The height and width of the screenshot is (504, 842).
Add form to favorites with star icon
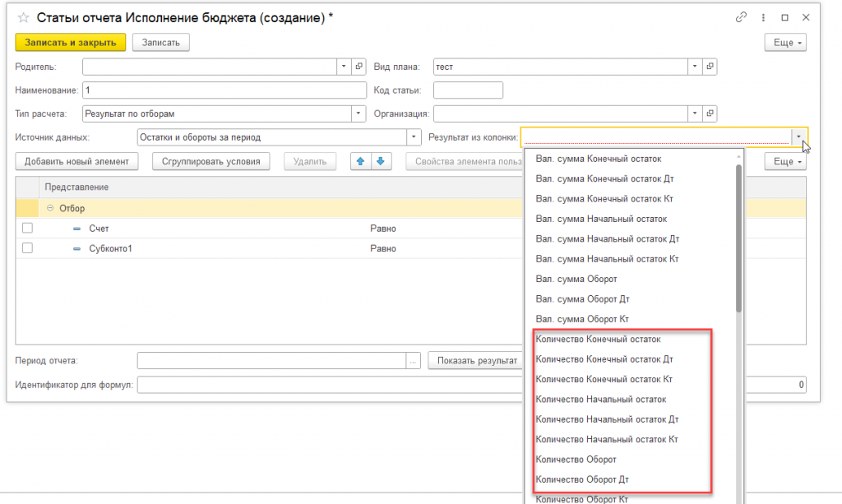pyautogui.click(x=23, y=18)
